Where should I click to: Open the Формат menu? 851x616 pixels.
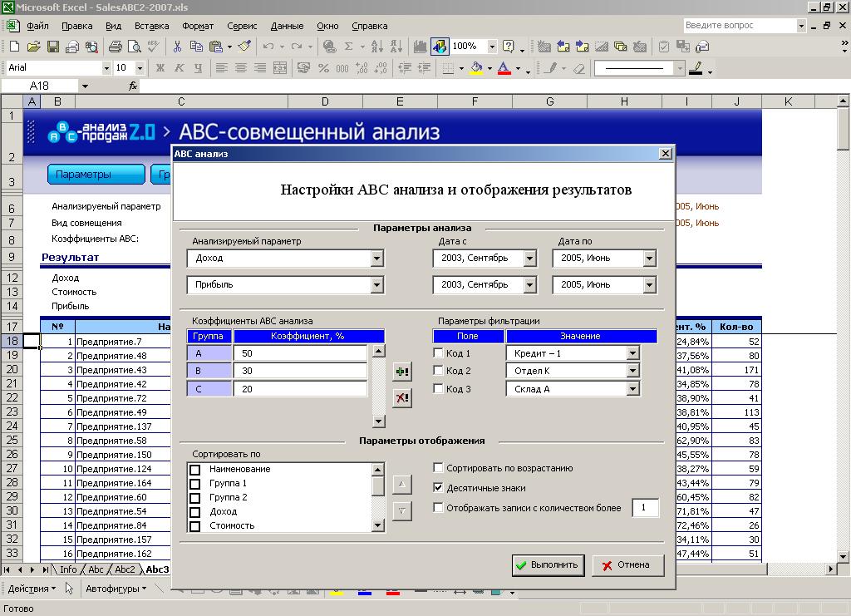(198, 26)
